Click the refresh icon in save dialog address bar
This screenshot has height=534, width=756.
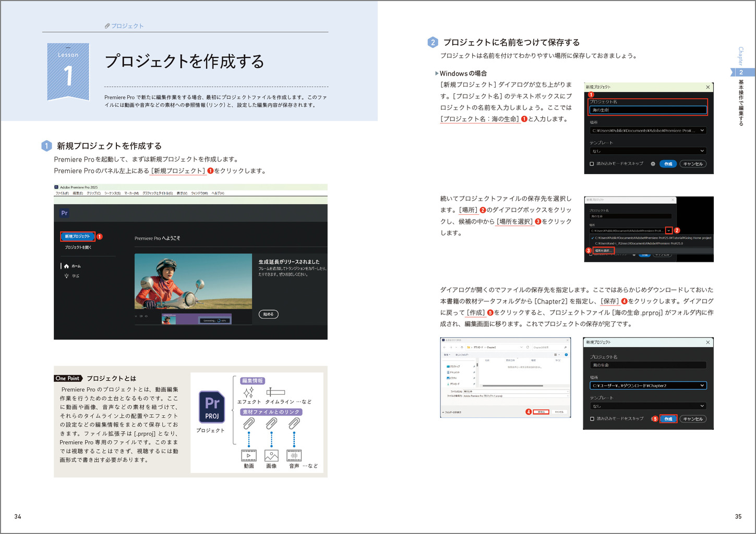coord(527,347)
